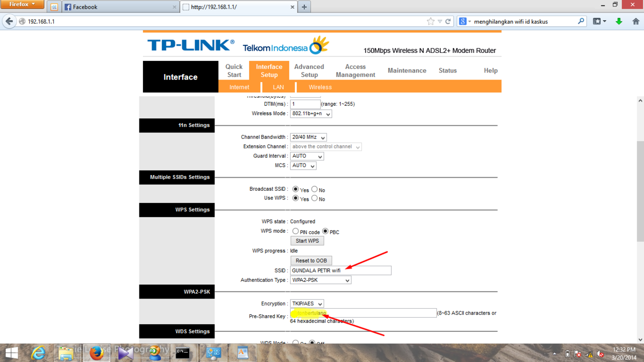Open the Quick Start tab
Image resolution: width=644 pixels, height=362 pixels.
(234, 70)
